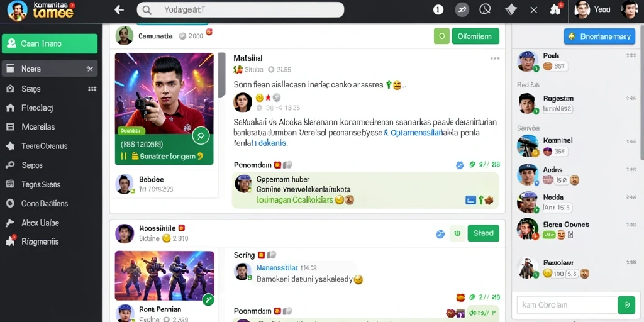Click the green pencil icon on soldiers thumbnail

208,300
